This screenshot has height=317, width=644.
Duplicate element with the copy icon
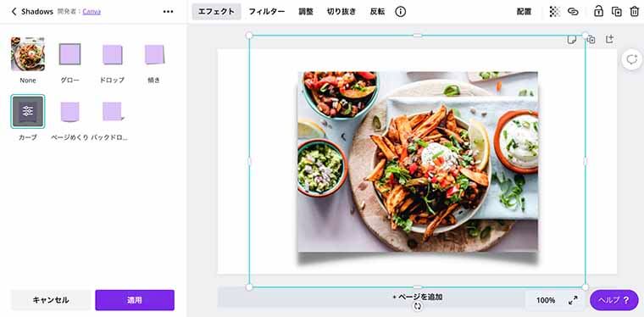click(x=617, y=12)
